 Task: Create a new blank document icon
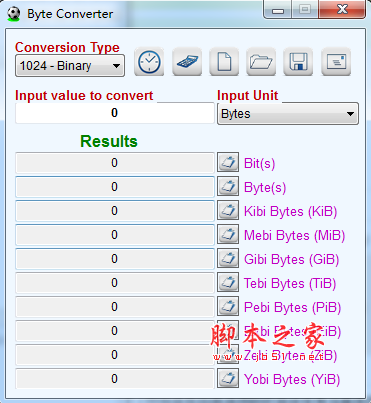click(224, 62)
